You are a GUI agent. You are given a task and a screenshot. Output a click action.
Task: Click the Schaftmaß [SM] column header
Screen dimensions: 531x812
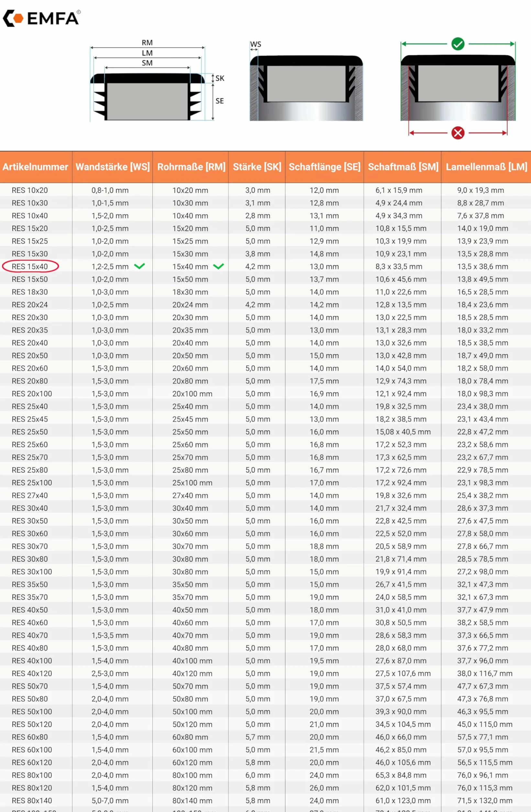(403, 167)
